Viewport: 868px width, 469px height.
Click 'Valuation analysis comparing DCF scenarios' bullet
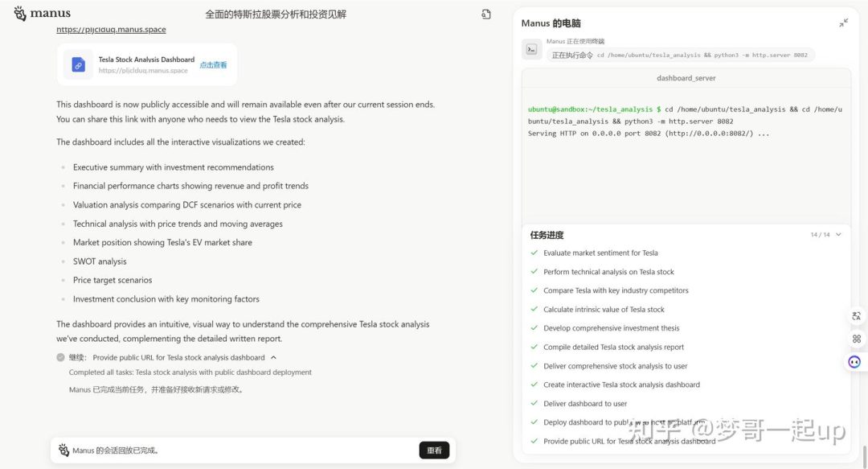tap(187, 205)
